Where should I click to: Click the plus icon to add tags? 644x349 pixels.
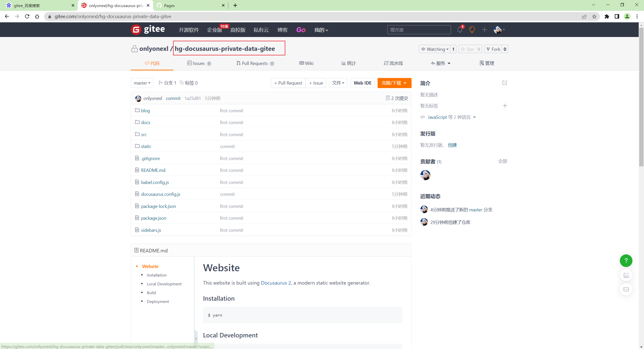click(x=505, y=106)
